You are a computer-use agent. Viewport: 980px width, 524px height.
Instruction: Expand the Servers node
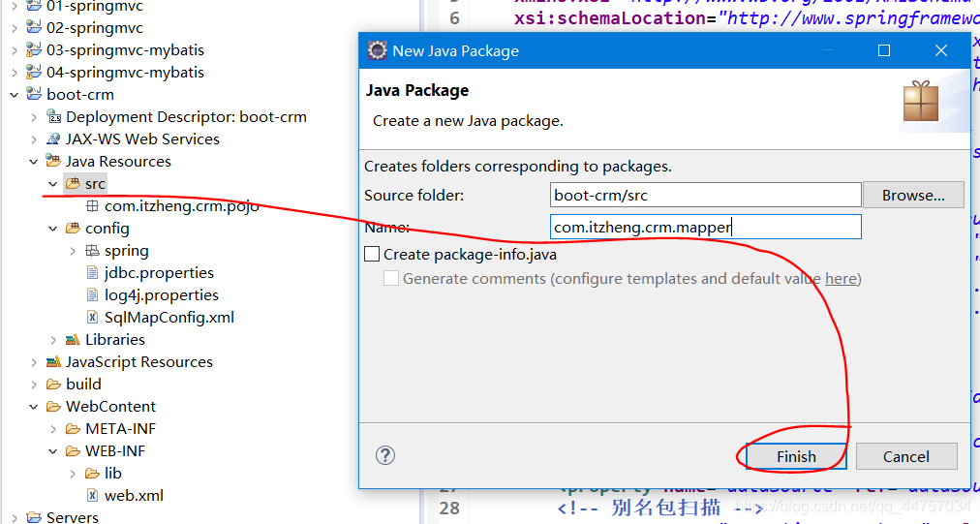14,518
